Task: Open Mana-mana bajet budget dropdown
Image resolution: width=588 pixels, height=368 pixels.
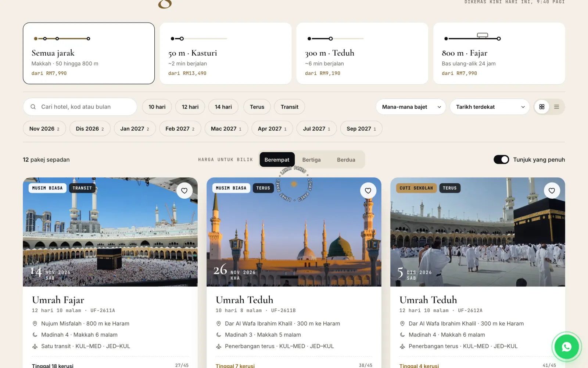Action: (x=411, y=107)
